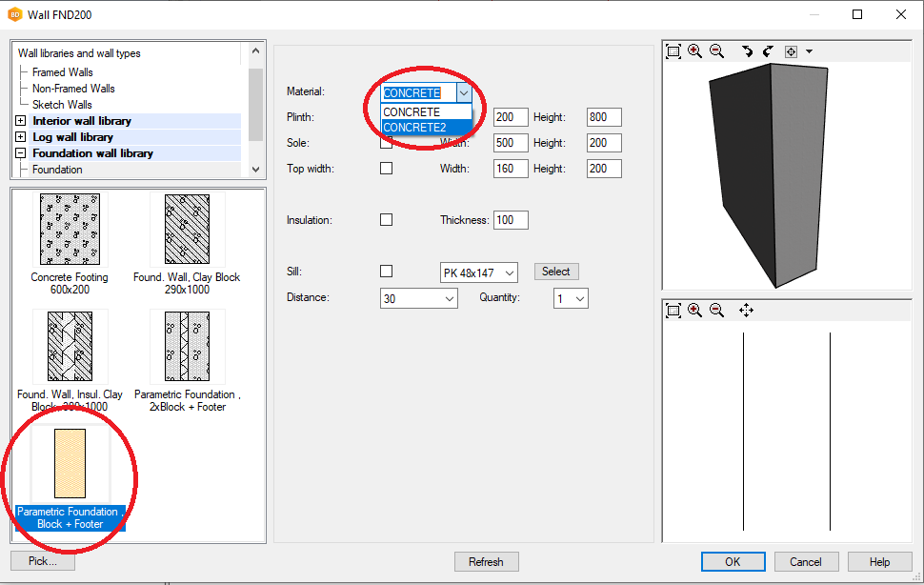Check the Sill checkbox

tap(386, 272)
